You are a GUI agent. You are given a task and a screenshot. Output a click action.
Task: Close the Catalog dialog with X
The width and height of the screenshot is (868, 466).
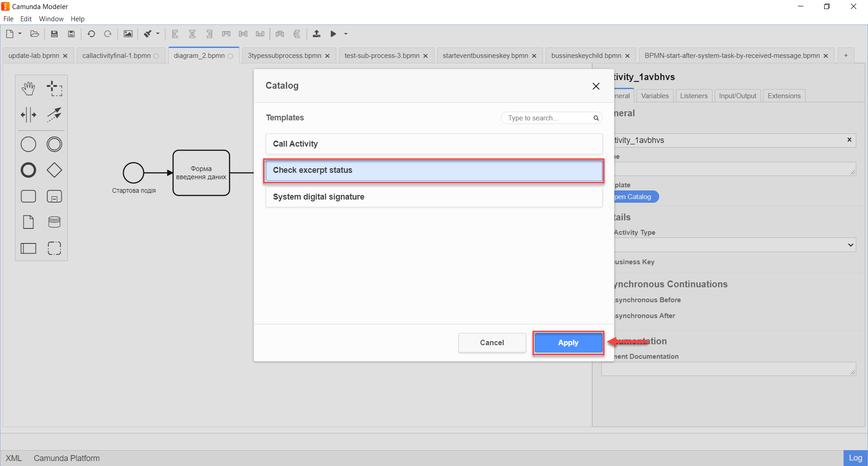point(596,86)
